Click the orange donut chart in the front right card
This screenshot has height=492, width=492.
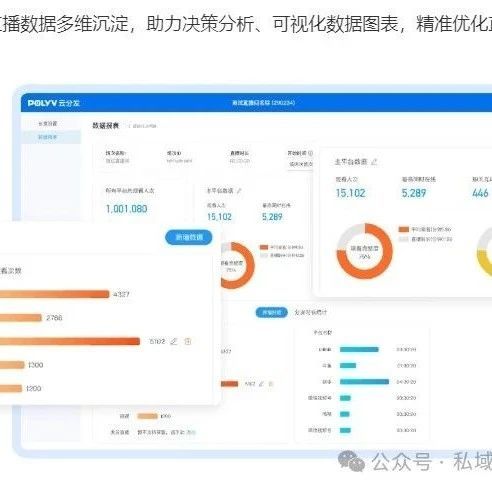365,251
